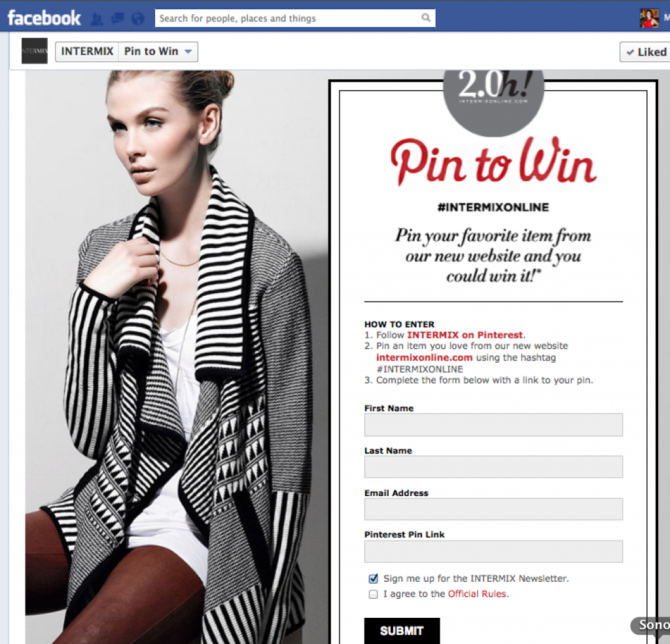Select the INTERMIX page tab

[x=87, y=52]
